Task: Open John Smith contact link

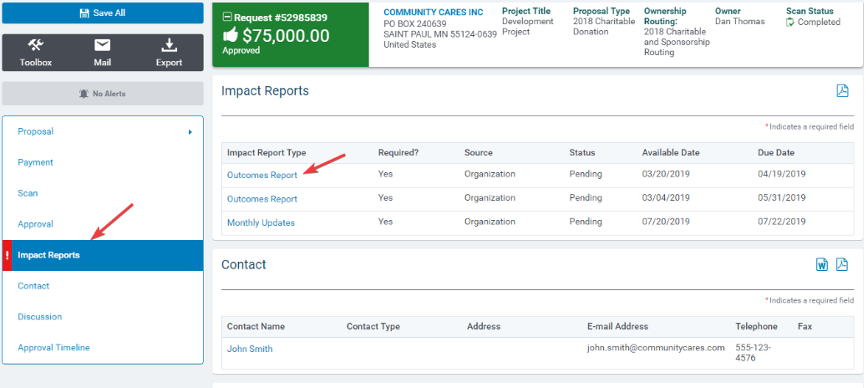Action: (250, 350)
